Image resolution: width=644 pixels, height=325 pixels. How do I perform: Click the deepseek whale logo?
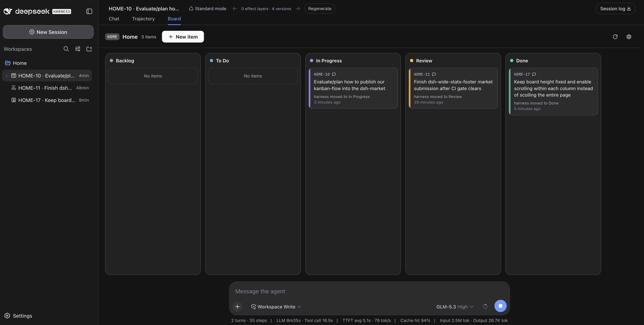coord(8,11)
